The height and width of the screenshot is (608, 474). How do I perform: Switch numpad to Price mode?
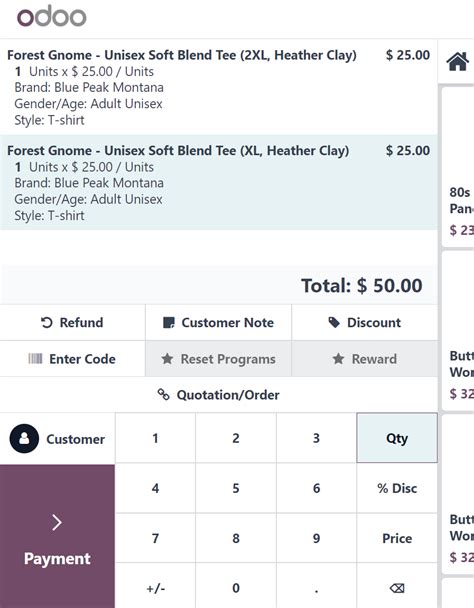click(397, 538)
